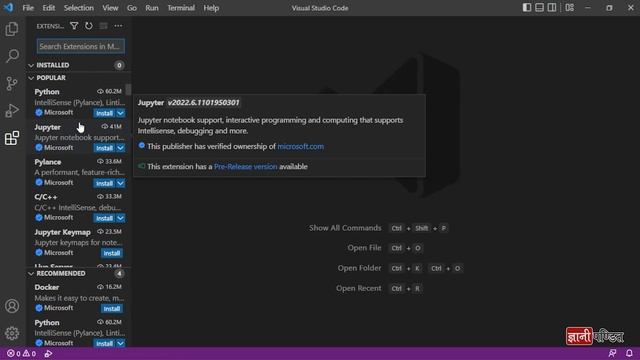Refresh the extensions list
Screen dimensions: 640x360
[89, 26]
